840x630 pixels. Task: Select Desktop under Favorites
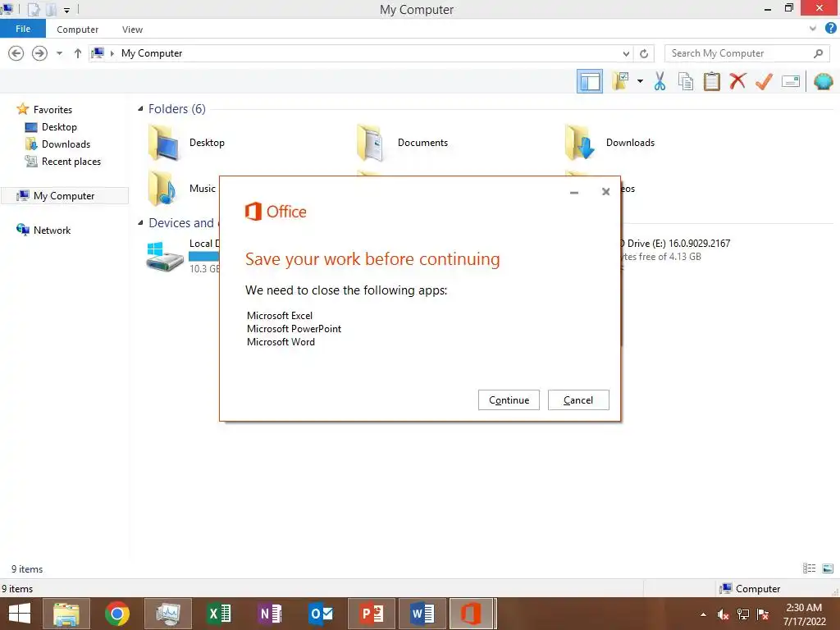[x=59, y=127]
